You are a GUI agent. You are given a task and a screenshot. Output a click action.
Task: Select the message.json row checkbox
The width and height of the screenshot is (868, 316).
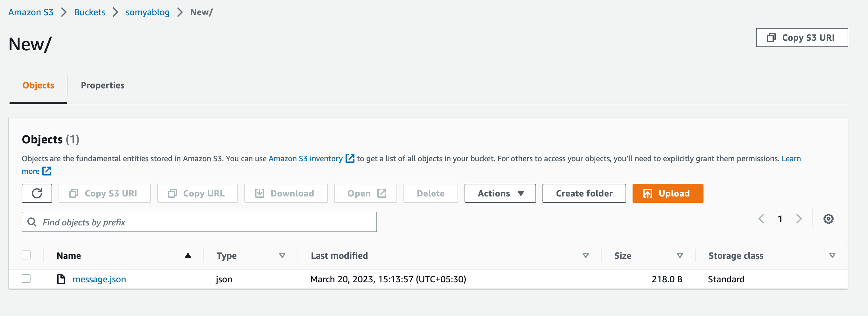click(x=26, y=278)
